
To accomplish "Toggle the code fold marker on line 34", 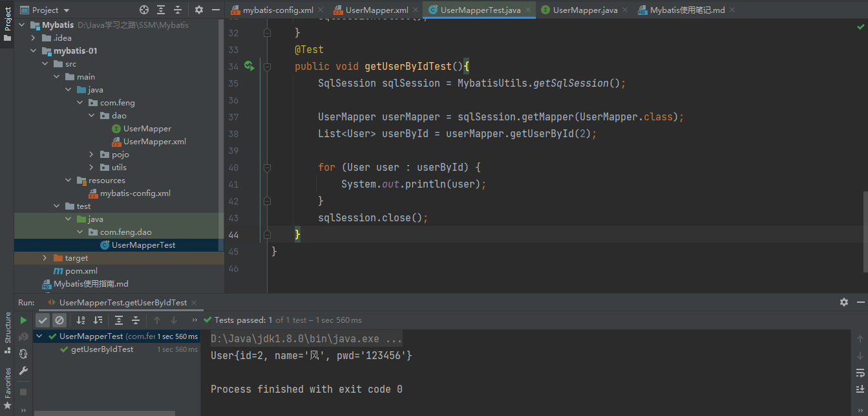I will click(267, 66).
